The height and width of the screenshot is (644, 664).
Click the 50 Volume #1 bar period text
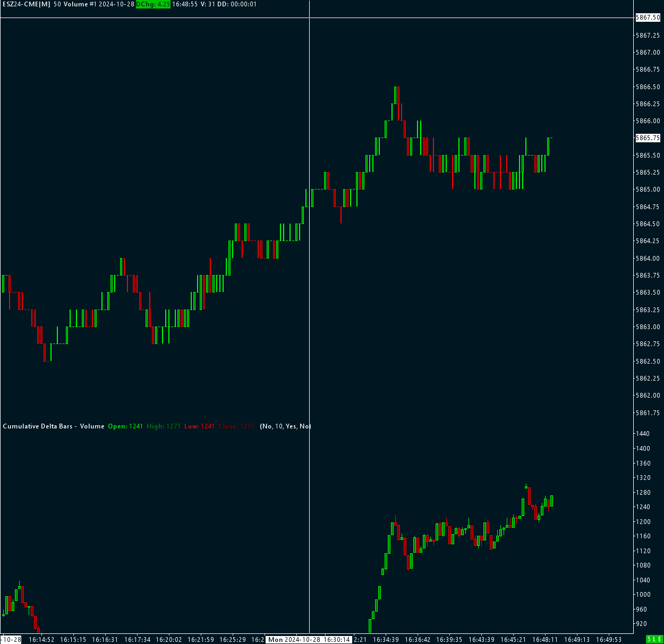75,4
